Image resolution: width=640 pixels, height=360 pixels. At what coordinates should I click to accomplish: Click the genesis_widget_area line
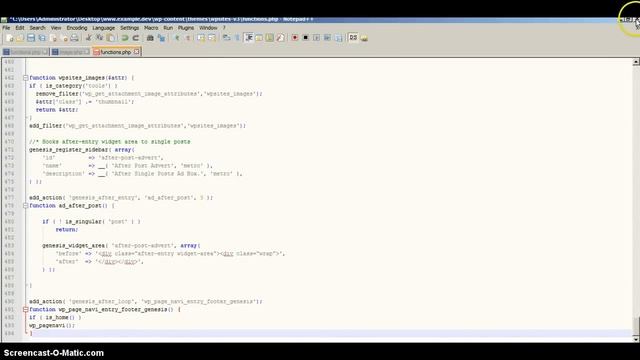pyautogui.click(x=121, y=246)
